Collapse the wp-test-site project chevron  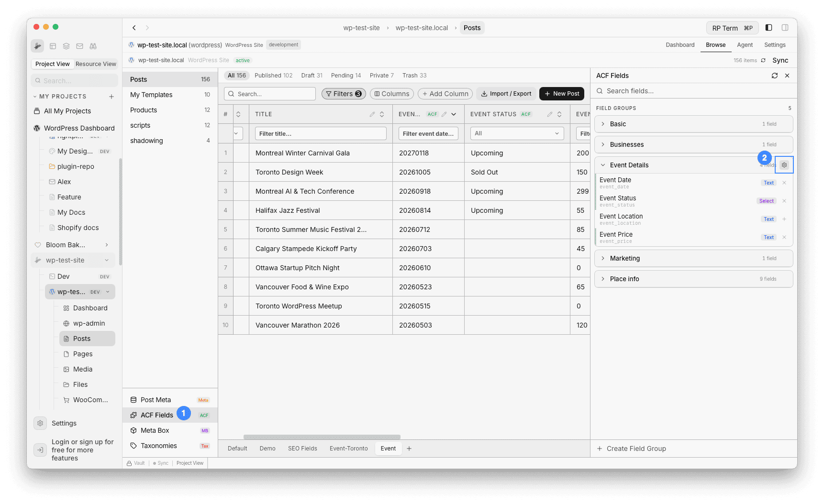pos(107,260)
